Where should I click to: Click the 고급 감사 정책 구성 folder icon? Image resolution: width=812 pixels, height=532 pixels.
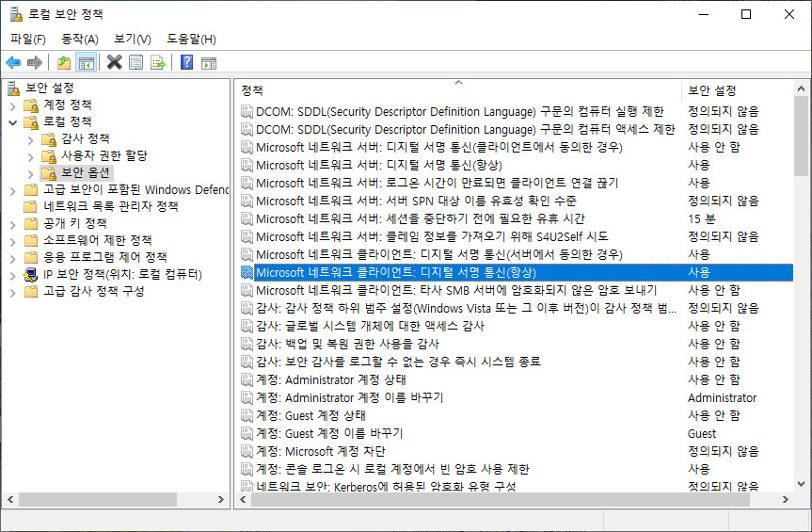click(x=31, y=292)
